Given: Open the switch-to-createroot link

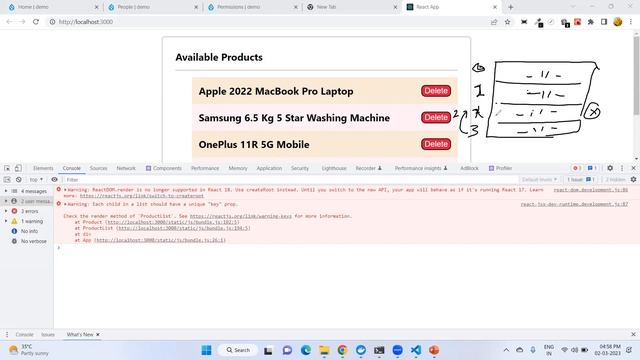Looking at the screenshot, I should [x=142, y=196].
